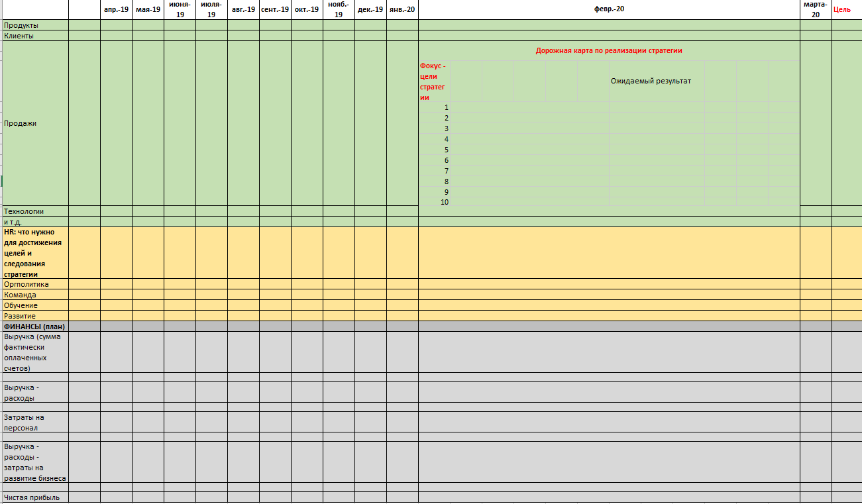Select the Развитие row label
The height and width of the screenshot is (504, 862).
point(34,316)
